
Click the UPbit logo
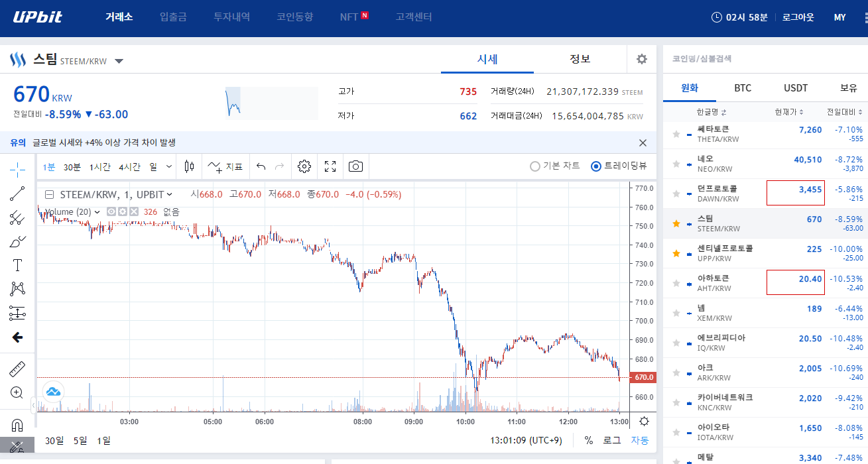coord(38,17)
